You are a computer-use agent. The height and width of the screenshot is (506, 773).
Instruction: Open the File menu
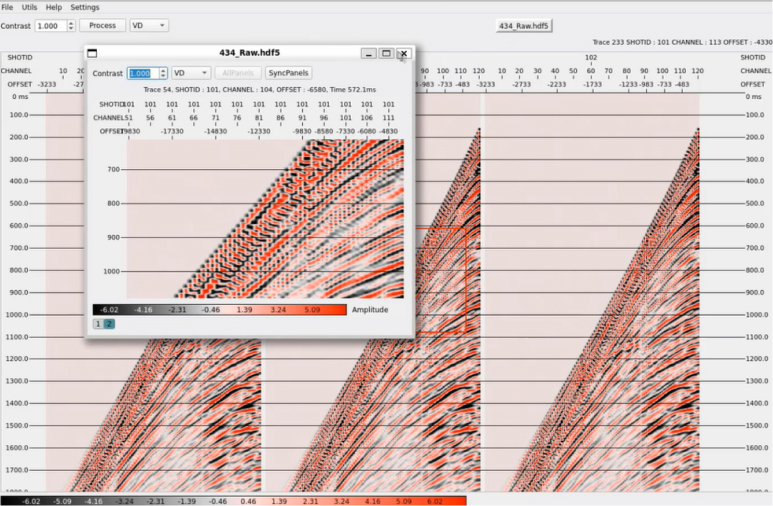click(8, 7)
